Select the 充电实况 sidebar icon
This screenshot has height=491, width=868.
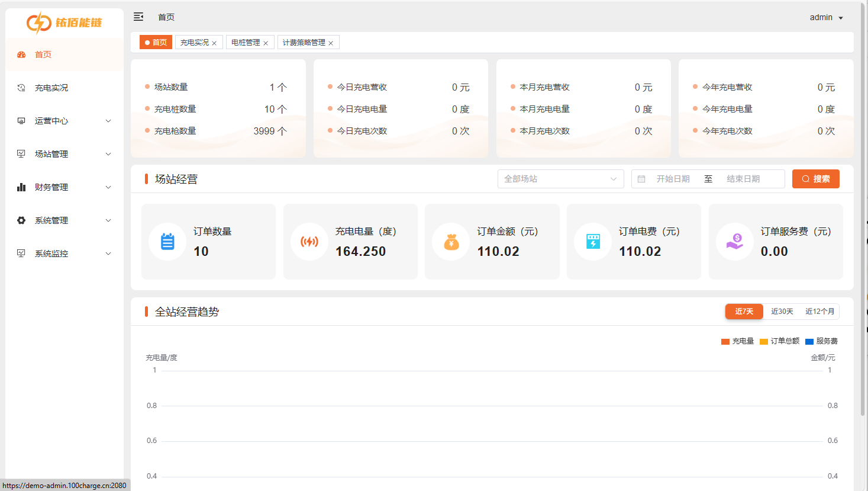pyautogui.click(x=21, y=87)
